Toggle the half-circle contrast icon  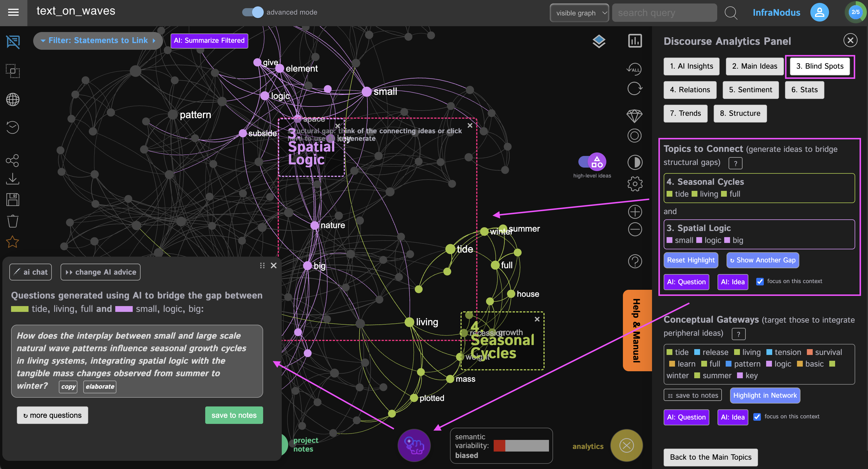coord(635,163)
